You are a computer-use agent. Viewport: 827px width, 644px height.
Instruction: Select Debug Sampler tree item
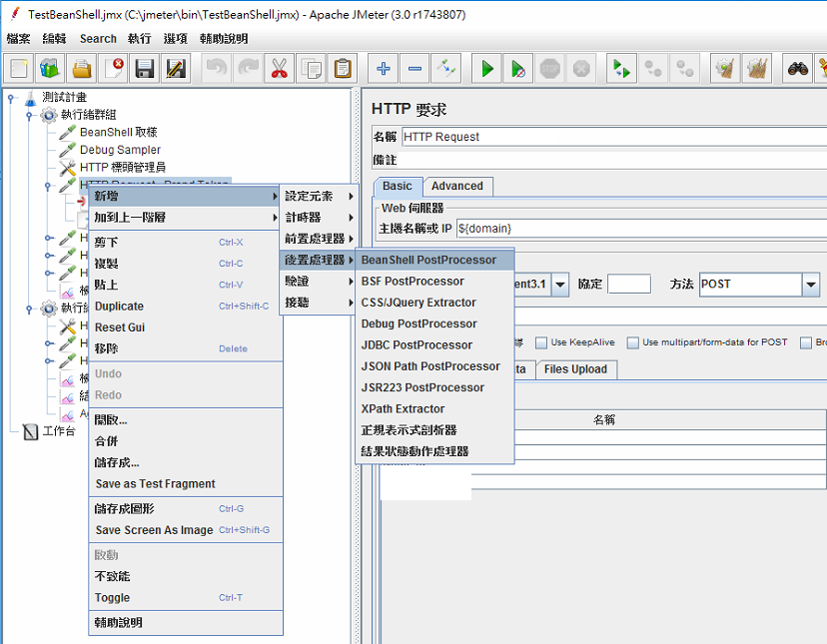[x=120, y=150]
